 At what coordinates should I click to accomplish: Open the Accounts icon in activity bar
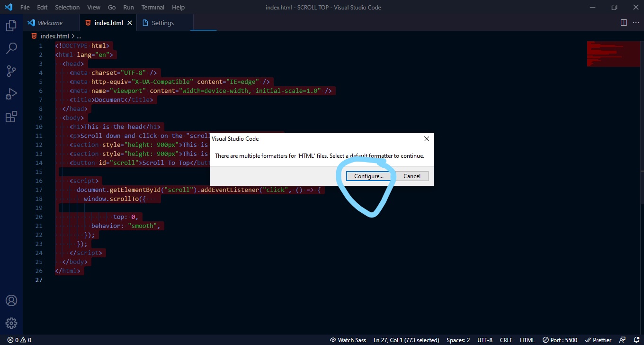[11, 300]
